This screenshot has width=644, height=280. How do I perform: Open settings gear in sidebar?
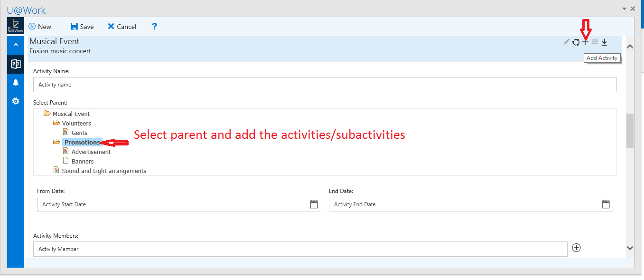click(16, 101)
